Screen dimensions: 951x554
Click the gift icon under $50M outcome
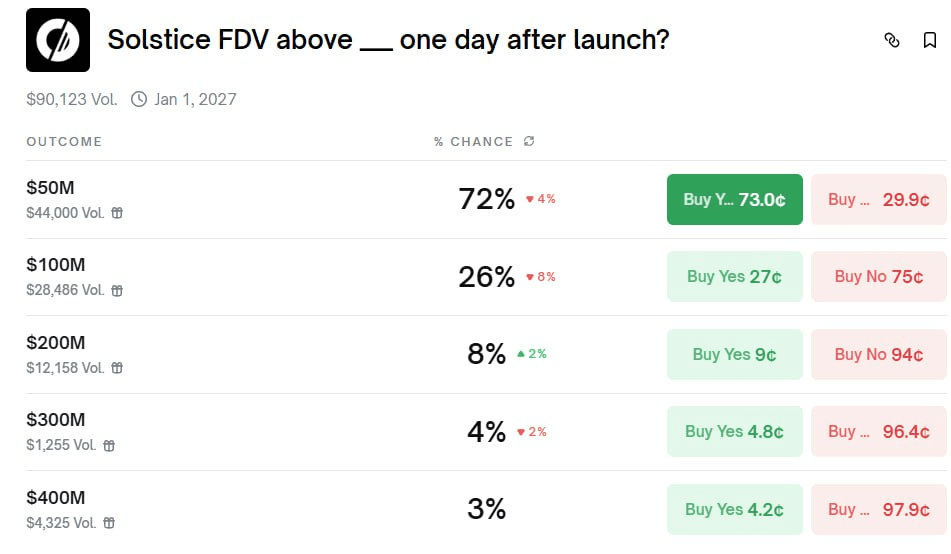[117, 213]
